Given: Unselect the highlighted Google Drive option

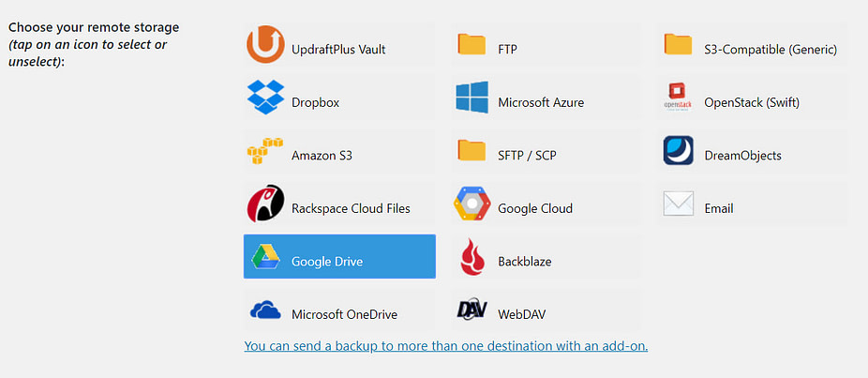Looking at the screenshot, I should point(339,256).
